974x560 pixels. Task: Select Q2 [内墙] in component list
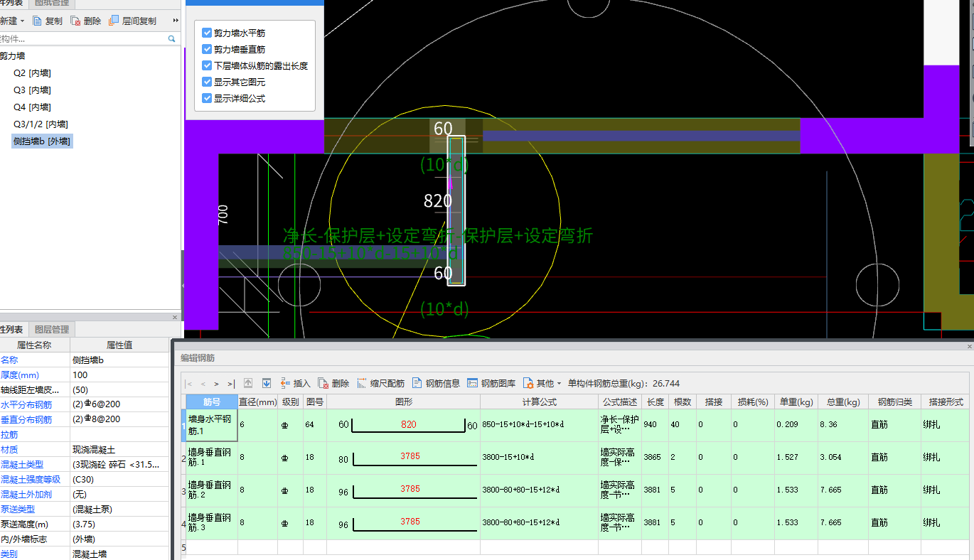32,73
